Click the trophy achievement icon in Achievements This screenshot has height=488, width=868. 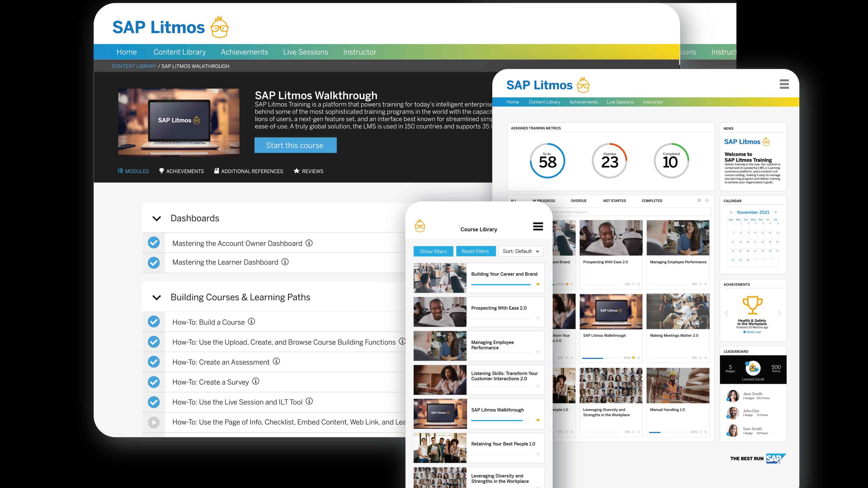(752, 306)
